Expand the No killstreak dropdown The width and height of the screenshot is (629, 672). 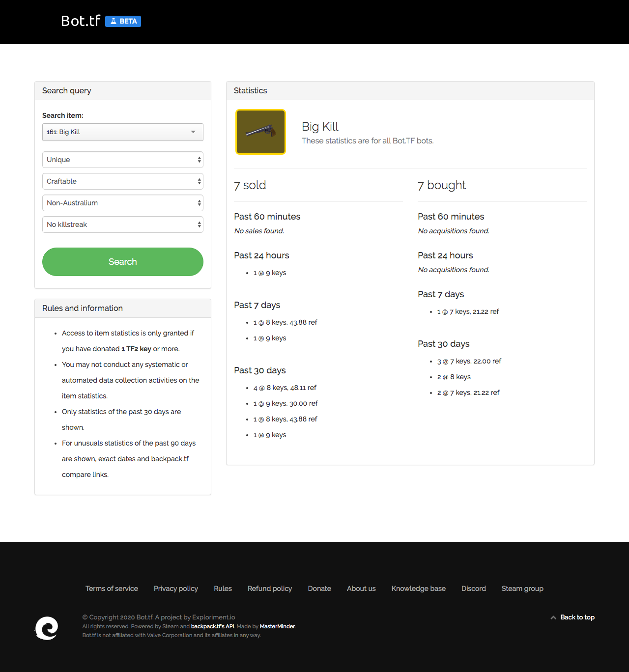click(x=123, y=224)
